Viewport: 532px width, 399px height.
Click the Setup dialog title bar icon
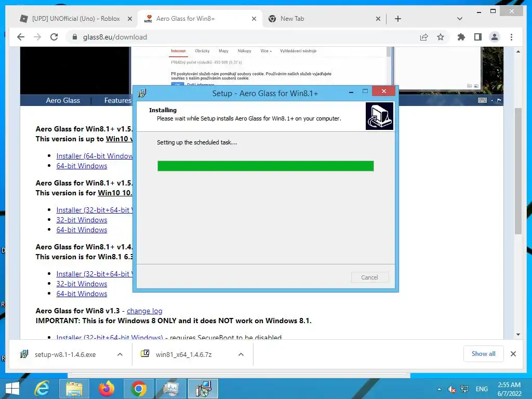click(142, 93)
